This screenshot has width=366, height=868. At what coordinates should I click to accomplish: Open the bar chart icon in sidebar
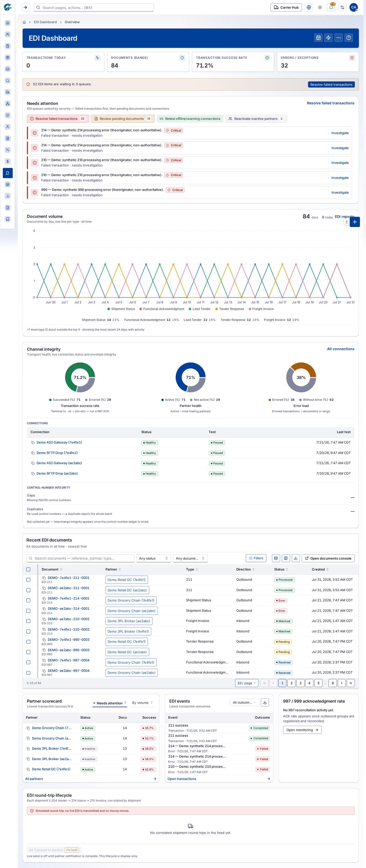[x=8, y=196]
